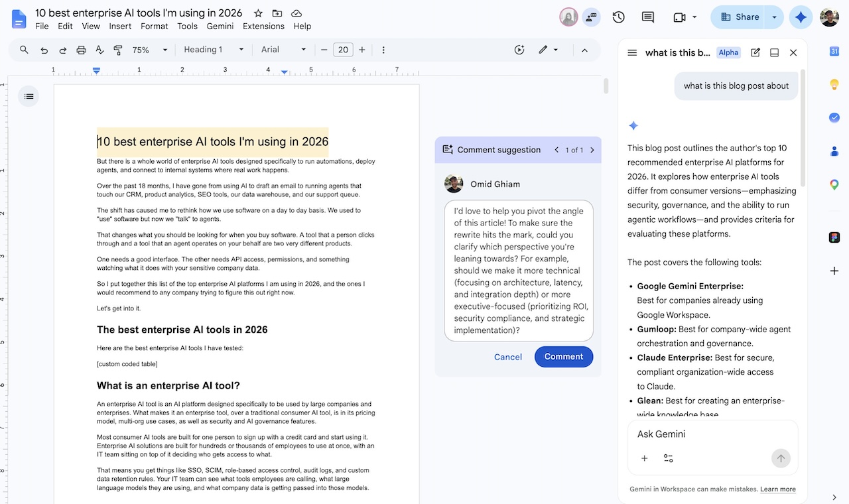Viewport: 849px width, 504px height.
Task: Open Gemini prompt settings sliders icon
Action: 668,458
